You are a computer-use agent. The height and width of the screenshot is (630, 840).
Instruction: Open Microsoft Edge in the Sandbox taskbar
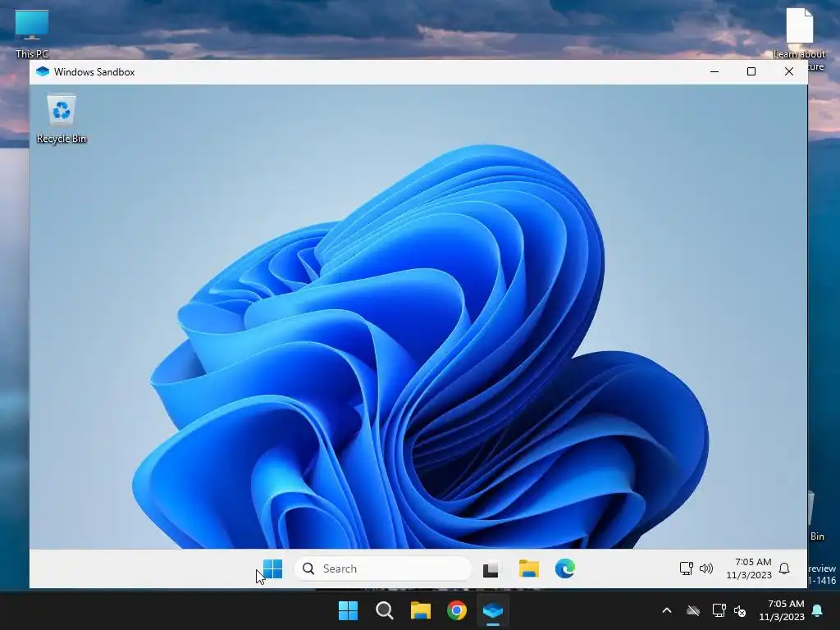[x=564, y=568]
